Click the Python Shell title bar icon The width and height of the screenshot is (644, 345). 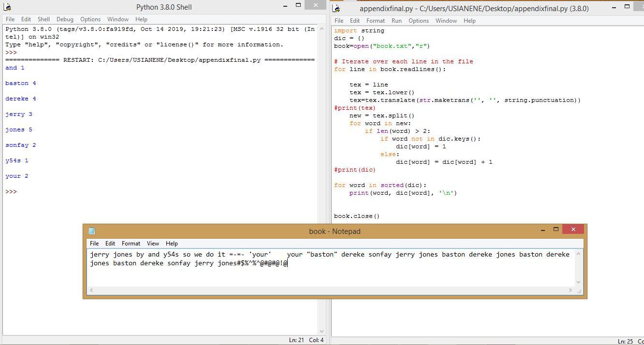[x=7, y=7]
